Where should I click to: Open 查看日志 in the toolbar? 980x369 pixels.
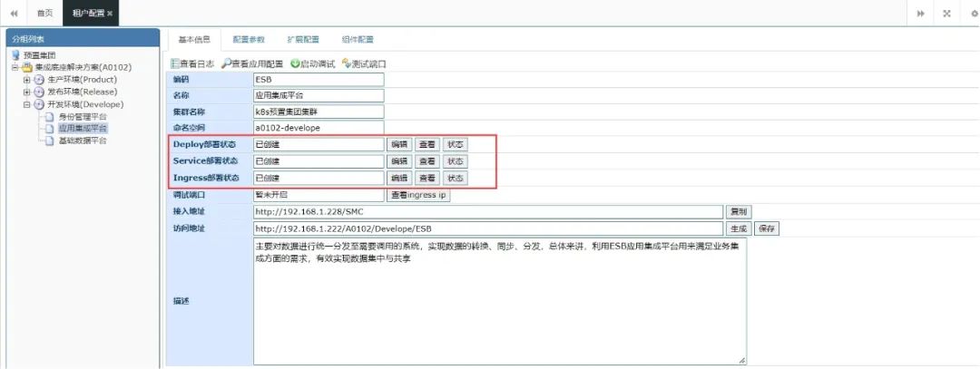click(192, 63)
